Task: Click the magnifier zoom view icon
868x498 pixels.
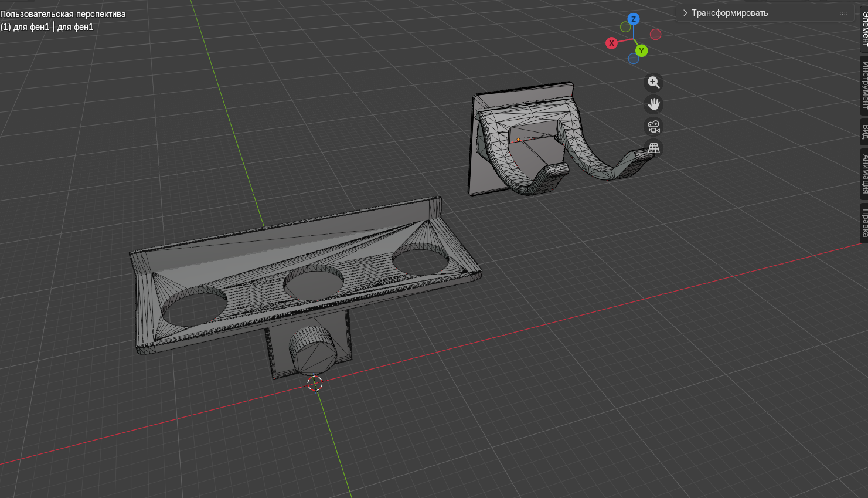Action: (653, 83)
